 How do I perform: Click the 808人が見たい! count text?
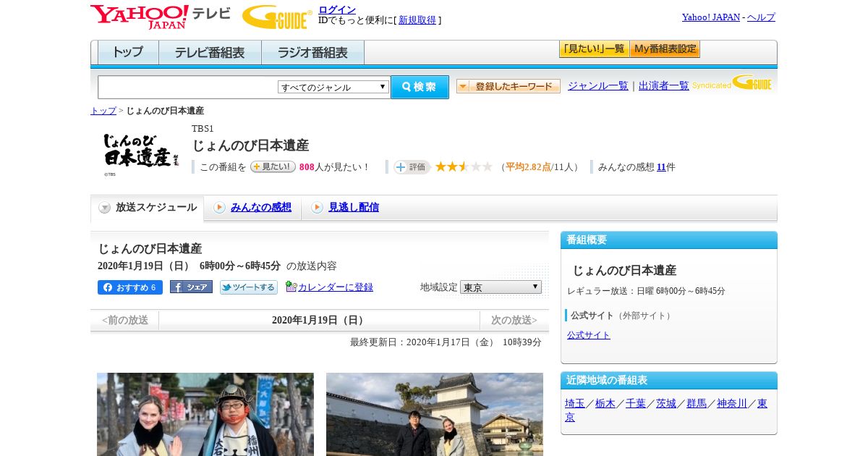[334, 167]
